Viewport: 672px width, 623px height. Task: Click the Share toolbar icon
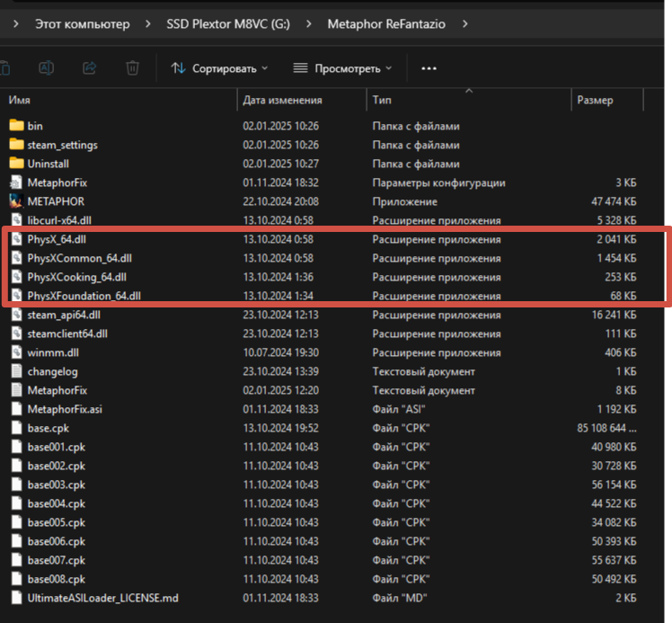[89, 68]
